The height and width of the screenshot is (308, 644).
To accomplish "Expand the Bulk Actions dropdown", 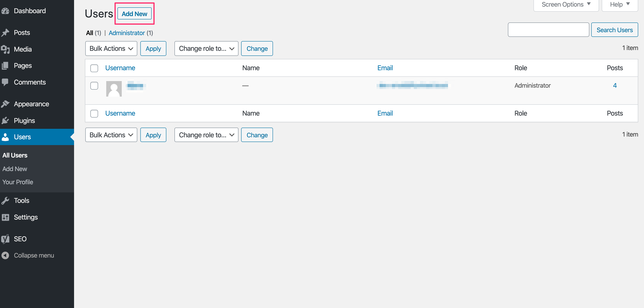I will (x=111, y=48).
